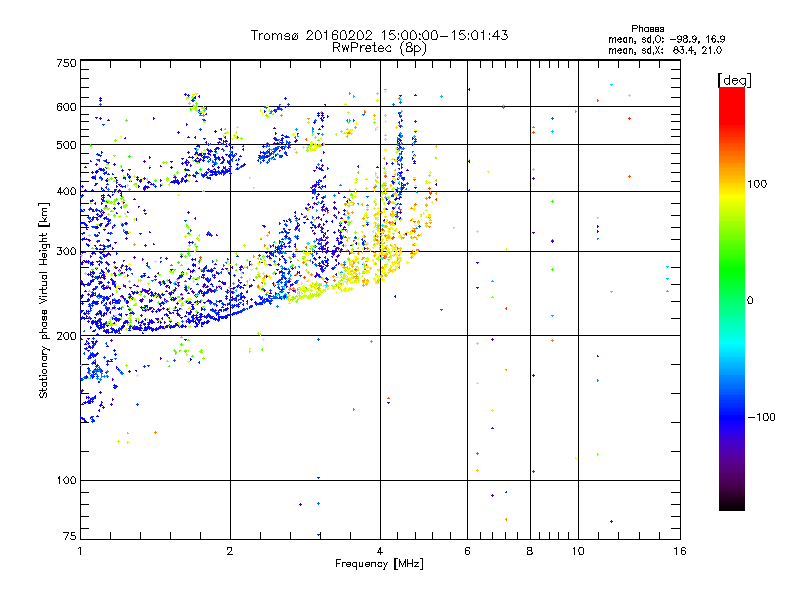Click the x-axis tick label '4'
Screen dimensions: 800x600
tap(380, 551)
